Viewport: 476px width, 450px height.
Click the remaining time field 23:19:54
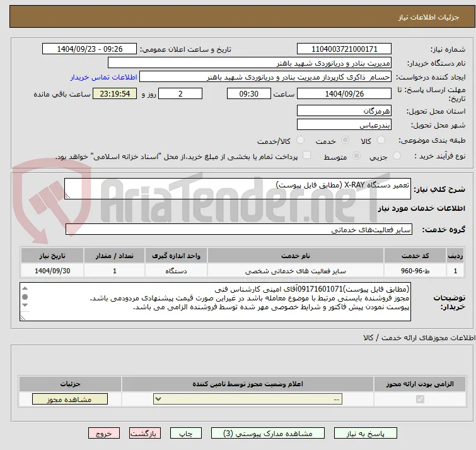tap(115, 93)
